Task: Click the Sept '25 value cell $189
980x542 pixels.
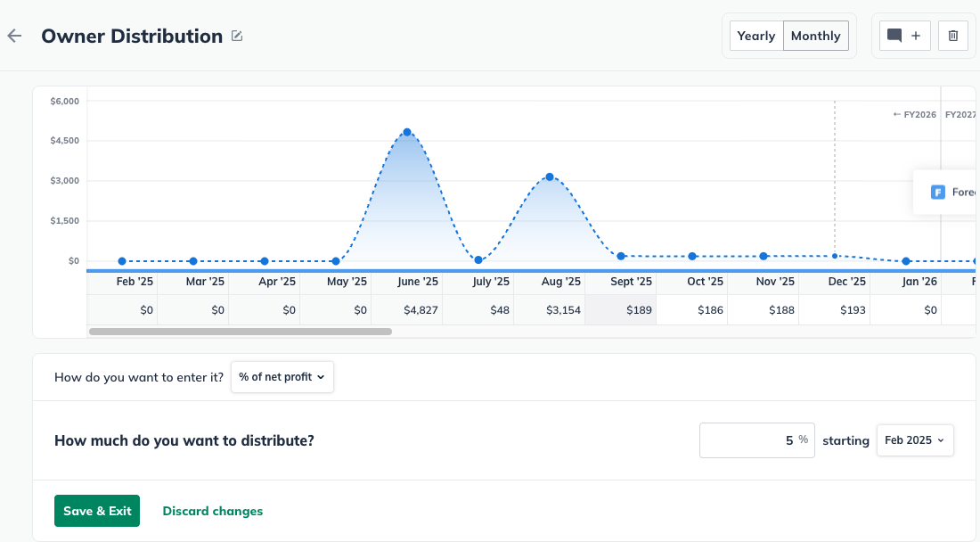Action: click(620, 309)
